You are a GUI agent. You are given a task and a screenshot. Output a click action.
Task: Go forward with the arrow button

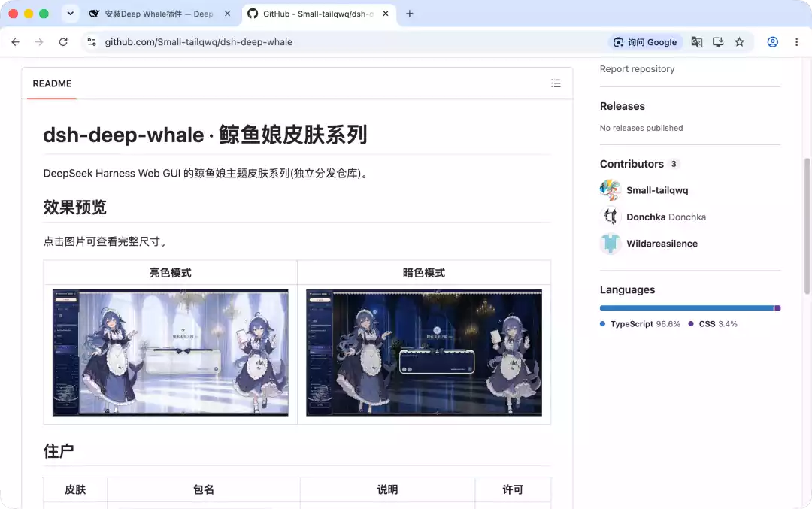(39, 42)
